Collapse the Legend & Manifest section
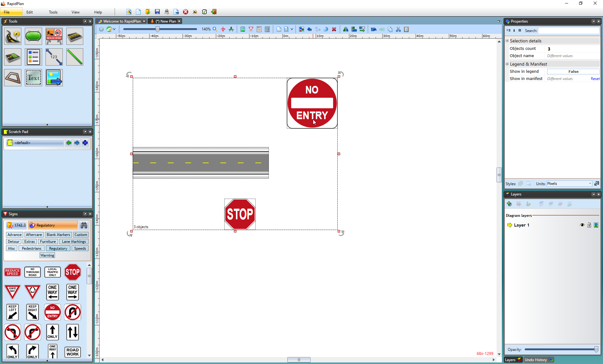The image size is (603, 364). tap(507, 64)
